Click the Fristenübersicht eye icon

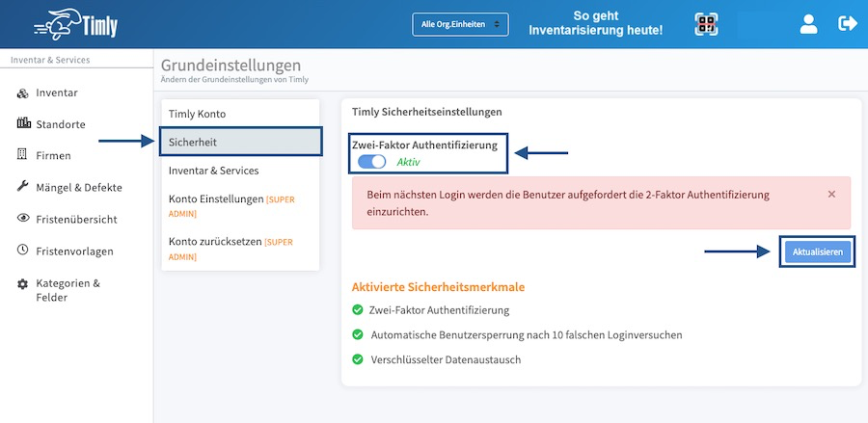23,218
